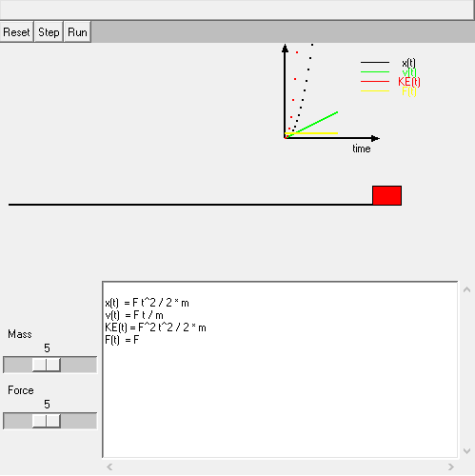
Task: Click the x(t) equation line in text area
Action: (147, 303)
